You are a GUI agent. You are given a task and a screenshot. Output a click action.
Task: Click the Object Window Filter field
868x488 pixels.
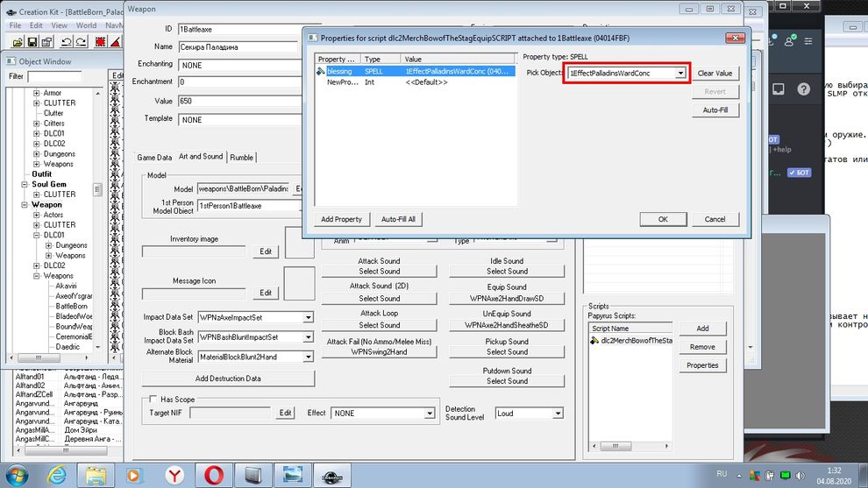pyautogui.click(x=54, y=77)
